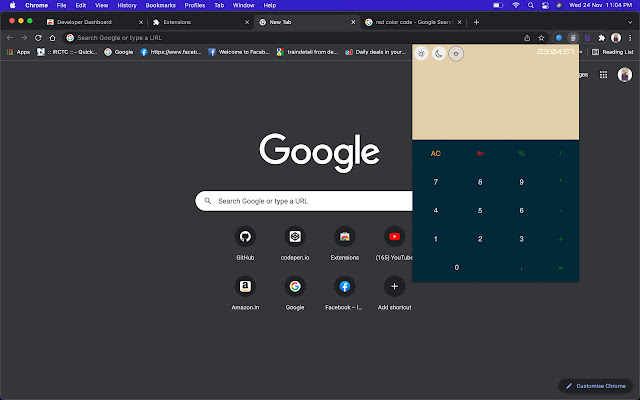Open the Apps bookmark shortcut
640x400 pixels.
tap(18, 52)
